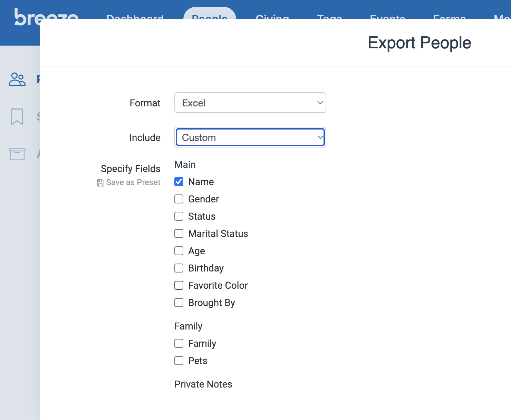The width and height of the screenshot is (511, 420).
Task: Click the Family section heading
Action: coord(188,326)
